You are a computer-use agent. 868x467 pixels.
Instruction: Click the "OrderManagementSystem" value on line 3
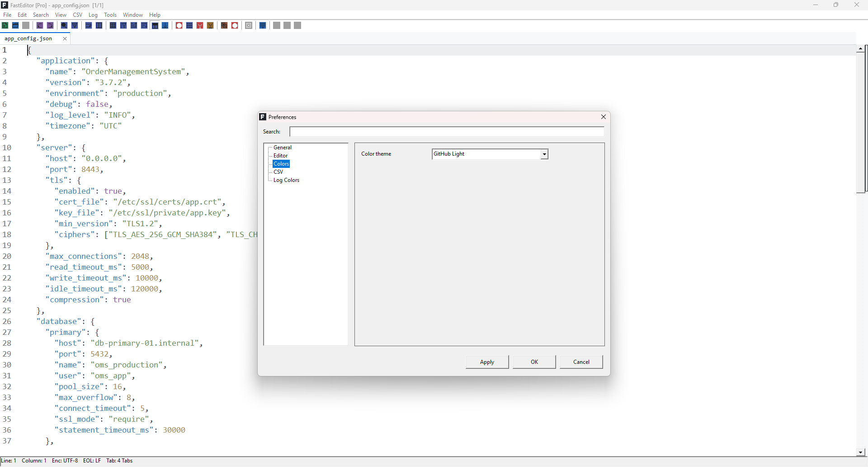pyautogui.click(x=133, y=71)
